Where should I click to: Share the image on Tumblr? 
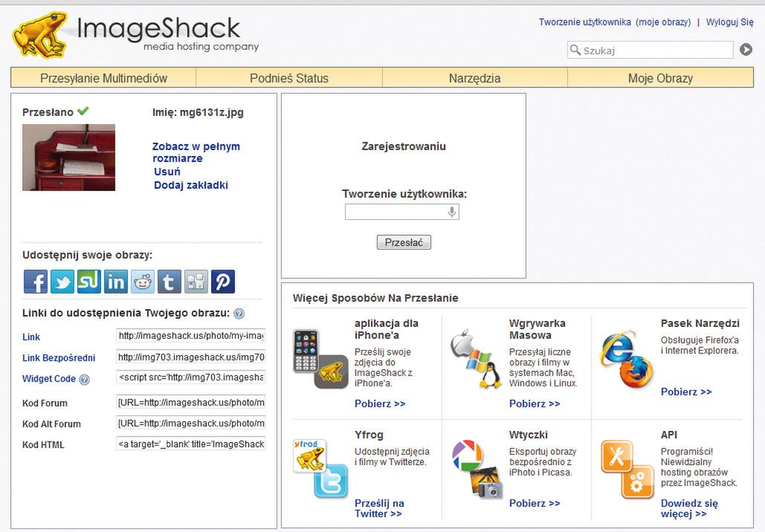click(170, 282)
